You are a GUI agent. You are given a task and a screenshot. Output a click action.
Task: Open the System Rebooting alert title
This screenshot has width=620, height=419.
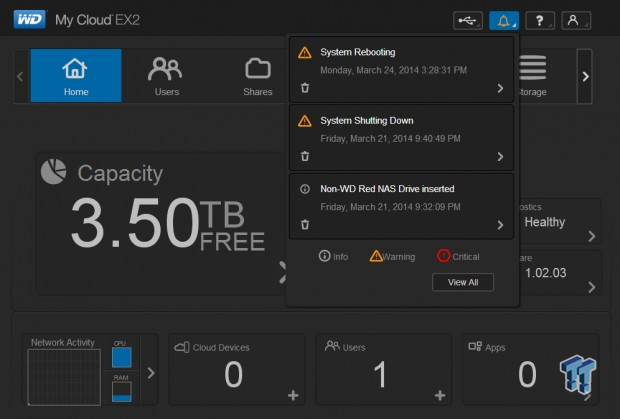357,52
